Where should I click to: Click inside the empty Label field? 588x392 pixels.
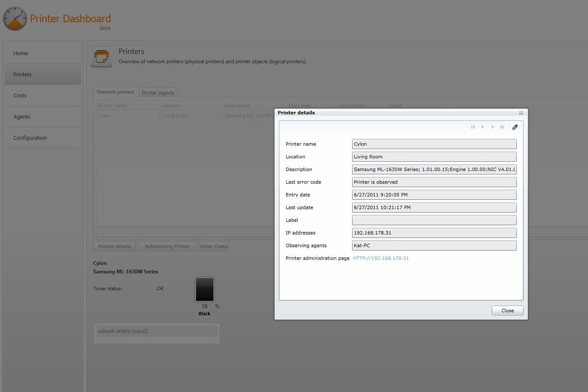click(x=434, y=220)
